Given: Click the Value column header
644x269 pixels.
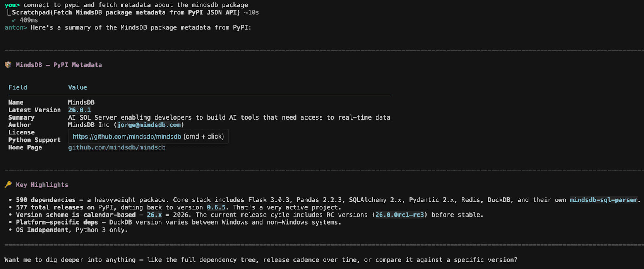Looking at the screenshot, I should (77, 87).
